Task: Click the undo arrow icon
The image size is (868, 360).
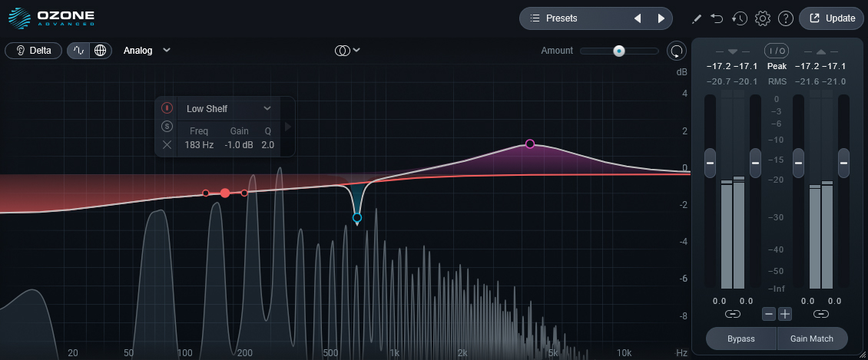Action: coord(717,18)
